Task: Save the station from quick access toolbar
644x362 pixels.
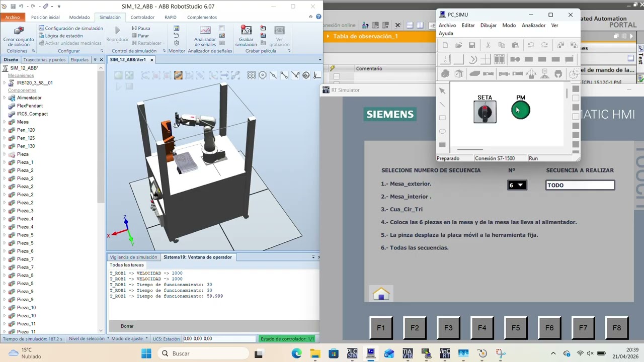Action: [x=14, y=7]
